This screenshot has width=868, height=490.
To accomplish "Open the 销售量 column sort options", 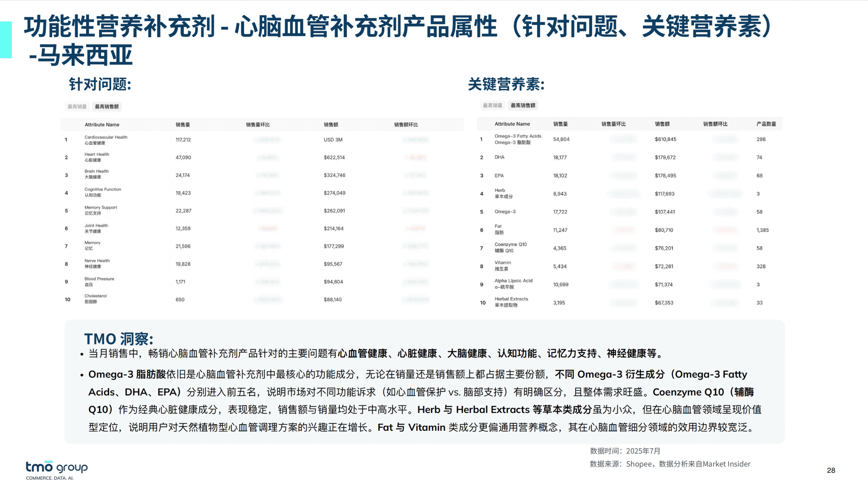I will tap(182, 124).
